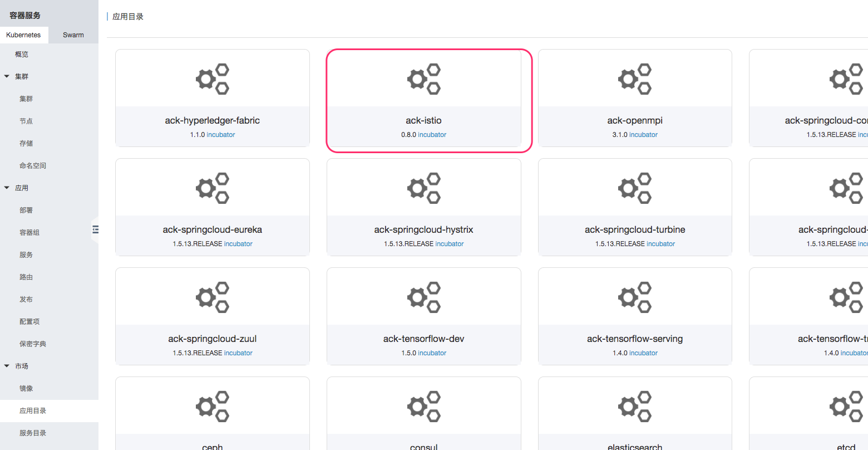Open 节点 in the sidebar

click(26, 121)
